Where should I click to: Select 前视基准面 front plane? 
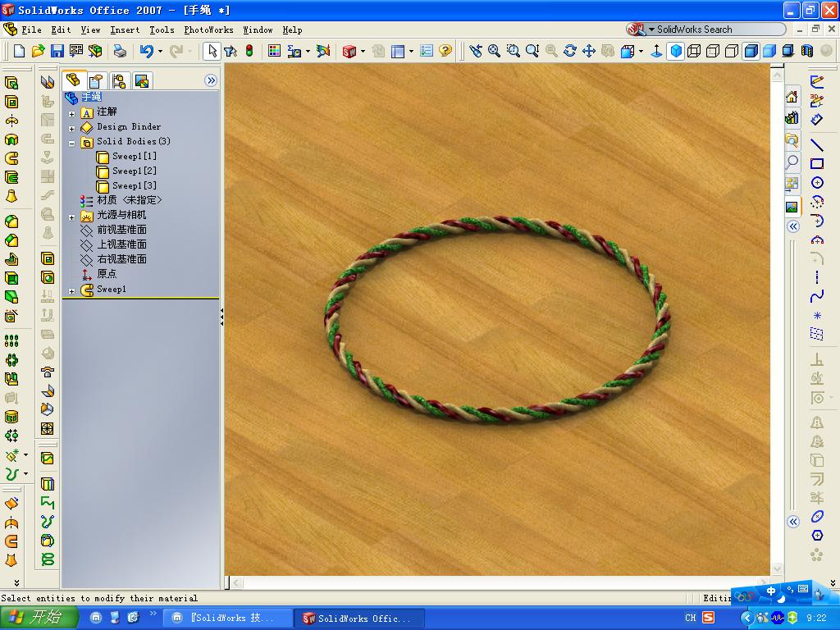pyautogui.click(x=113, y=230)
